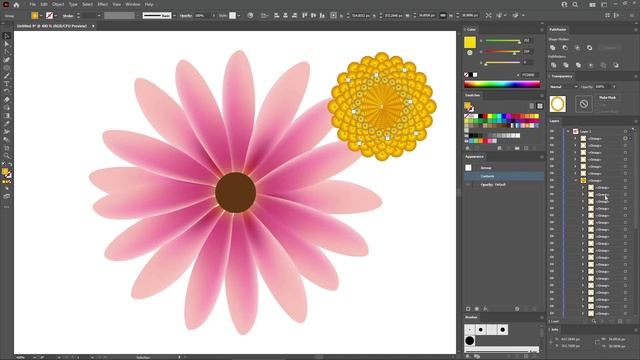Open the Object menu

point(58,4)
